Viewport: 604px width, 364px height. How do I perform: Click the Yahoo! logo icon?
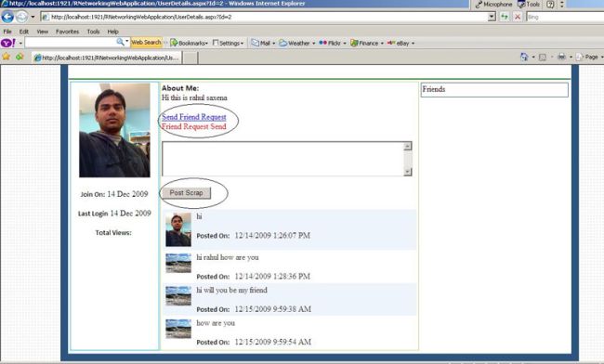point(8,43)
